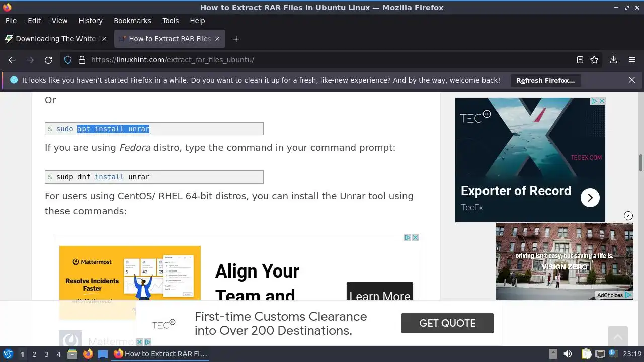Open the volume control tray icon
This screenshot has height=362, width=644.
tap(568, 354)
